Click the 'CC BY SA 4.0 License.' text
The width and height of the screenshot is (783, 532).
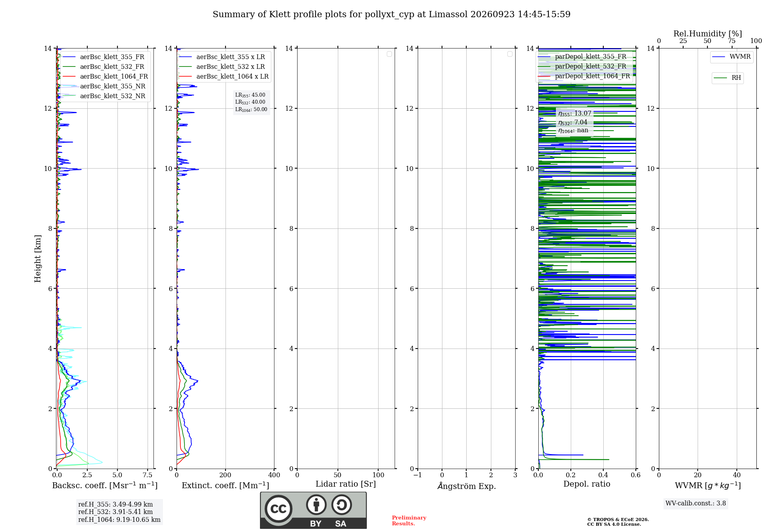(614, 524)
